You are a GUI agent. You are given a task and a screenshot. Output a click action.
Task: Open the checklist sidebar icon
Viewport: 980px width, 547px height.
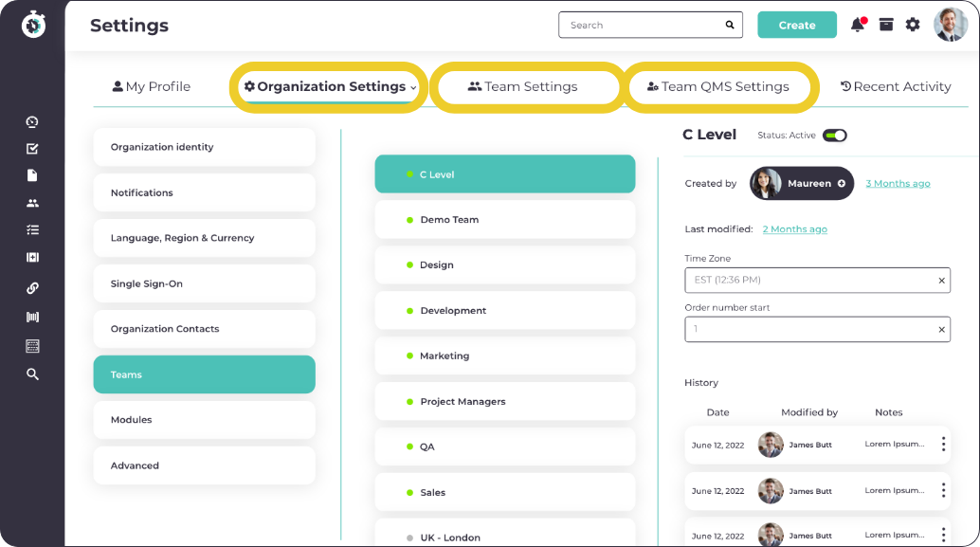[32, 230]
